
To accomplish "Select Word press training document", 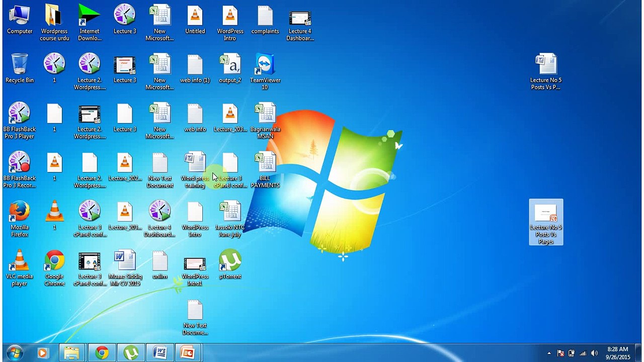I will pos(195,170).
